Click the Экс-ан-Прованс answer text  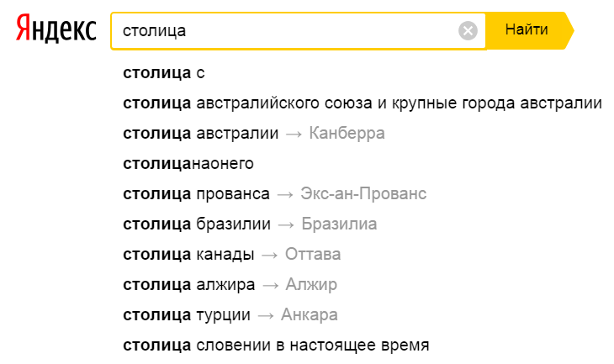[363, 193]
